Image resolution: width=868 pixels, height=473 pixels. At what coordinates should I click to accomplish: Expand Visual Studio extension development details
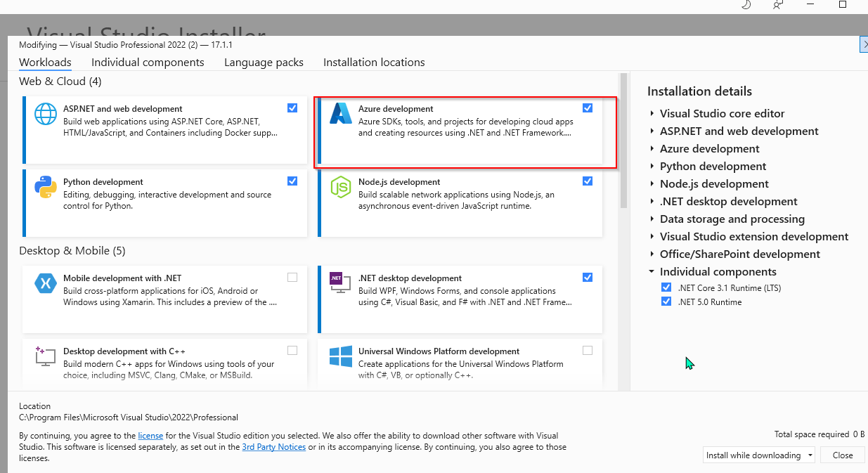(x=652, y=237)
